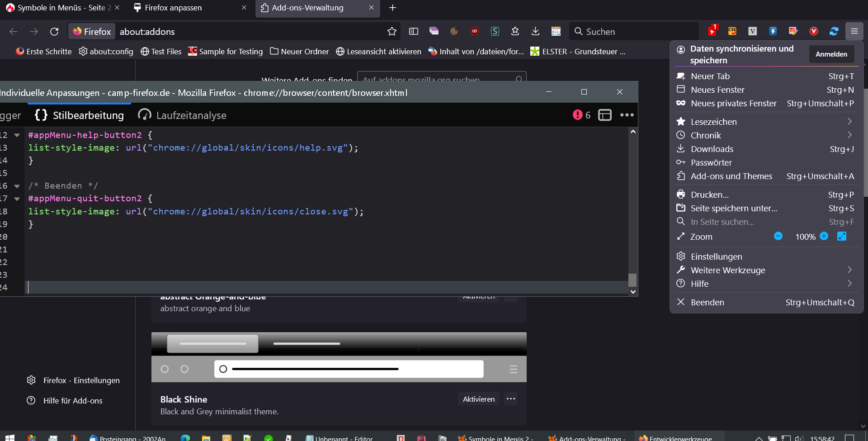Activate the Black Shine theme
The image size is (868, 441).
[x=478, y=399]
